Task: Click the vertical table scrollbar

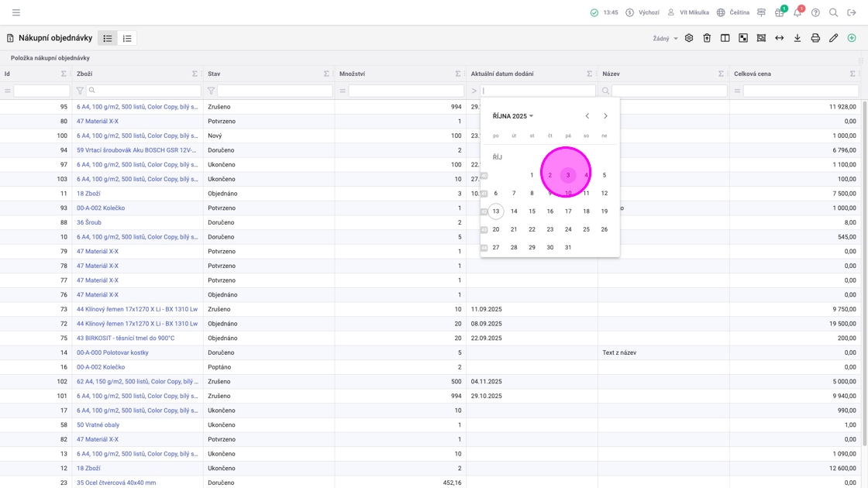Action: pyautogui.click(x=865, y=273)
